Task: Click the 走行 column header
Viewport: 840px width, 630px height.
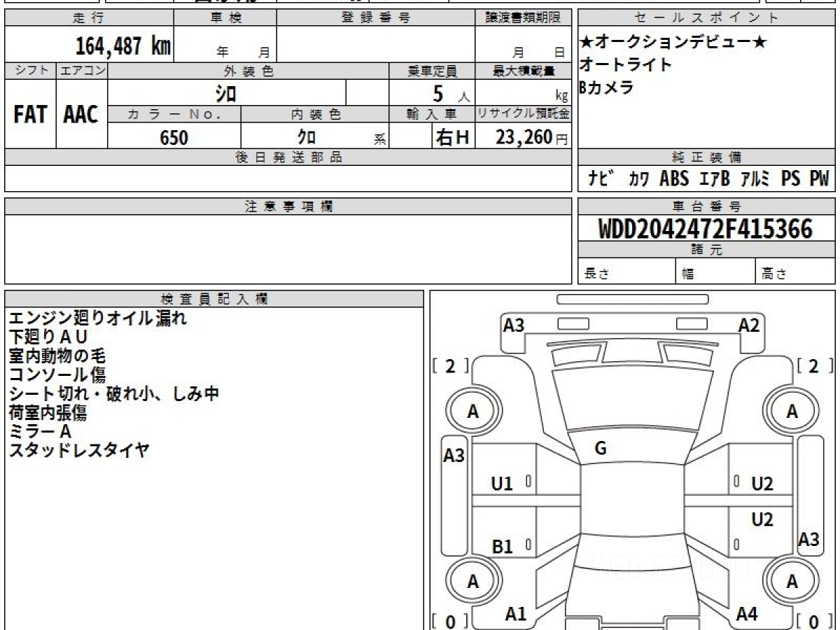Action: click(x=90, y=18)
